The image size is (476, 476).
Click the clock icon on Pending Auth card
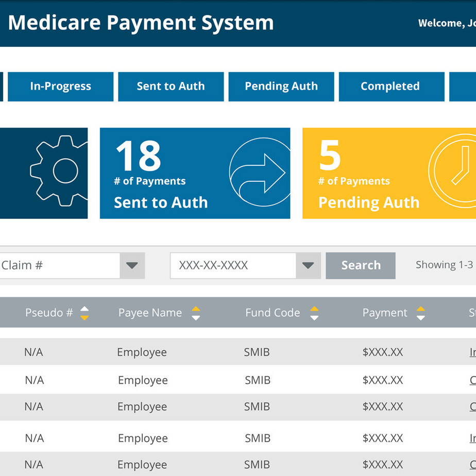(452, 171)
